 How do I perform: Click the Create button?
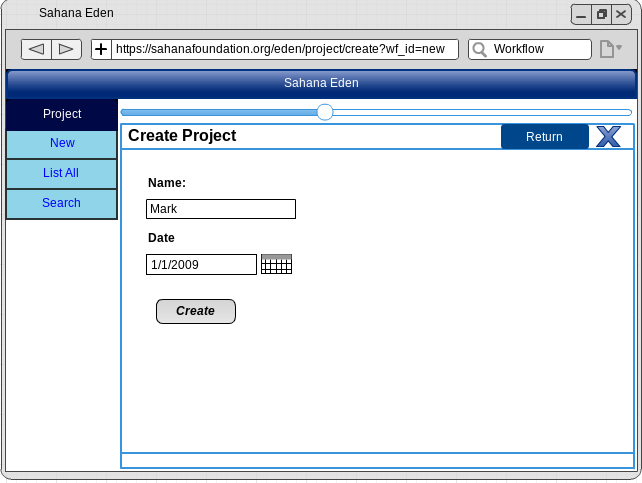coord(196,311)
